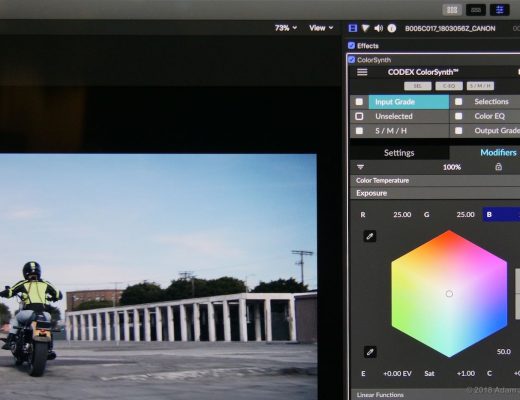Click the SEL button under ColorSynth title
This screenshot has width=520, height=400.
(x=417, y=86)
